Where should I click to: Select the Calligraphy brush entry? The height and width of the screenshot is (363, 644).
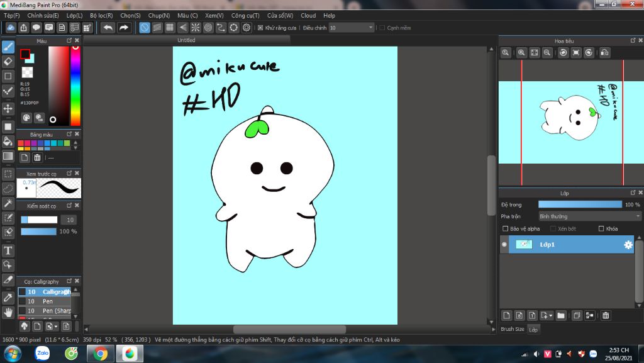coord(45,291)
